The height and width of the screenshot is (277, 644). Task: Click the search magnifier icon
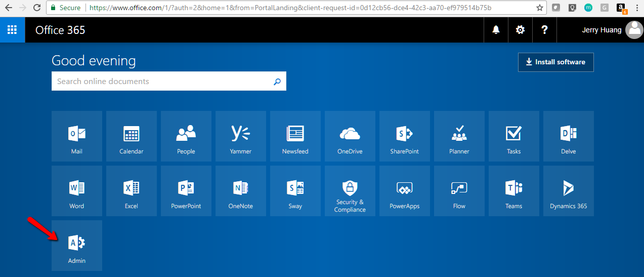(277, 82)
